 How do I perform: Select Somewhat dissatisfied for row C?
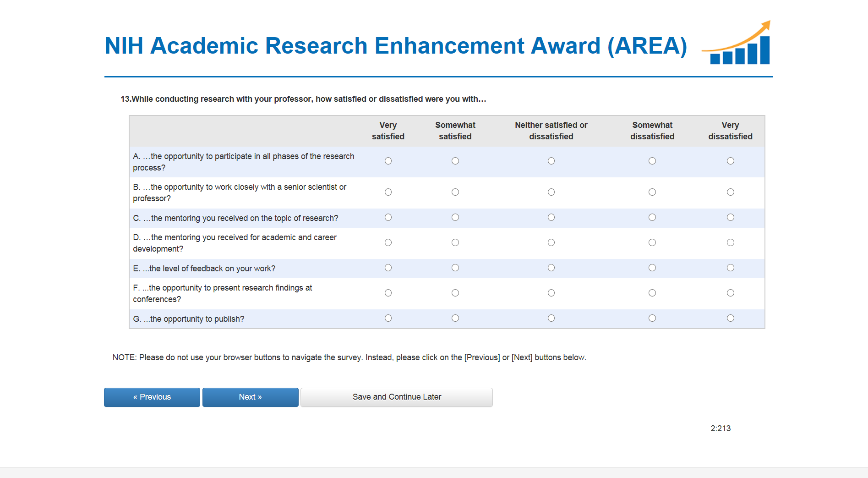click(652, 217)
